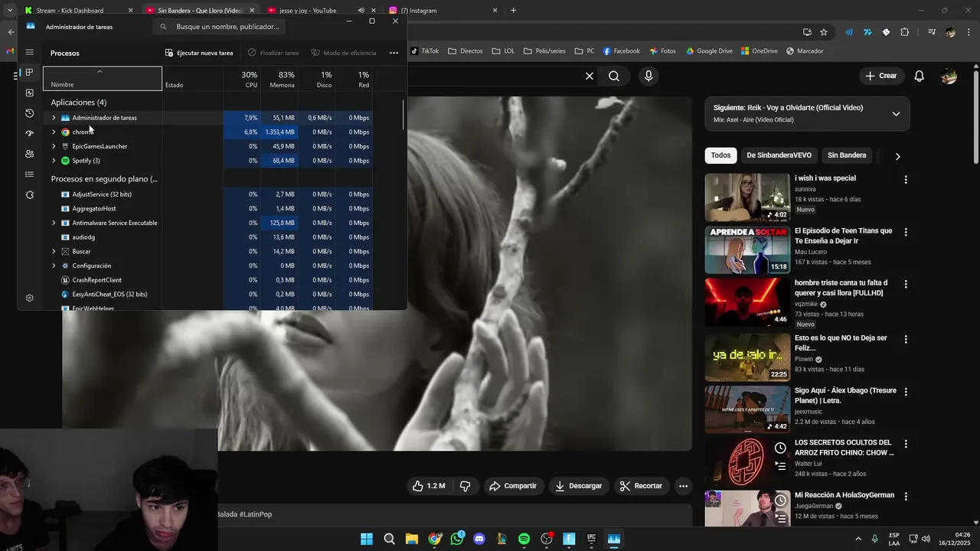The height and width of the screenshot is (551, 980).
Task: Clear YouTube search box with X
Action: [590, 76]
